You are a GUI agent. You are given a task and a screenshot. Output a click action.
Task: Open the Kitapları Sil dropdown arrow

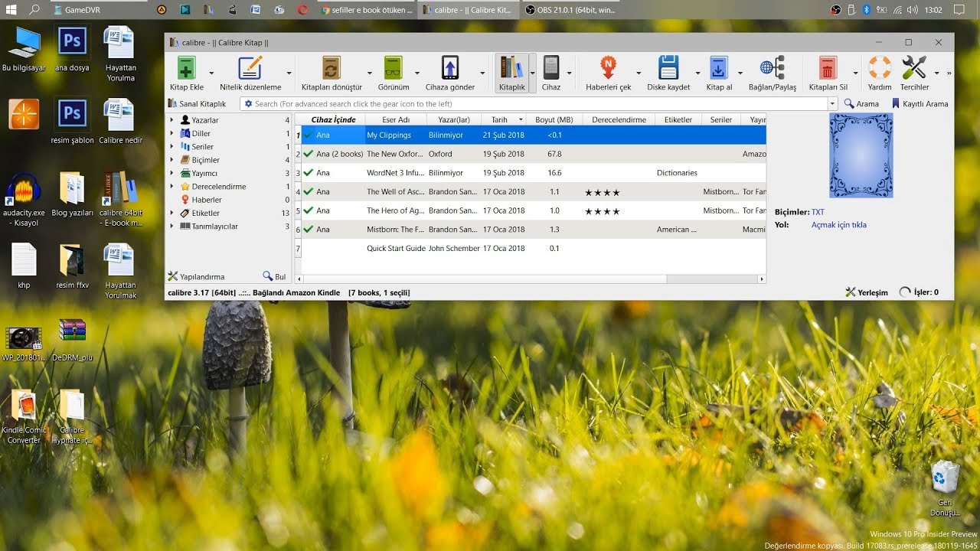pyautogui.click(x=855, y=73)
